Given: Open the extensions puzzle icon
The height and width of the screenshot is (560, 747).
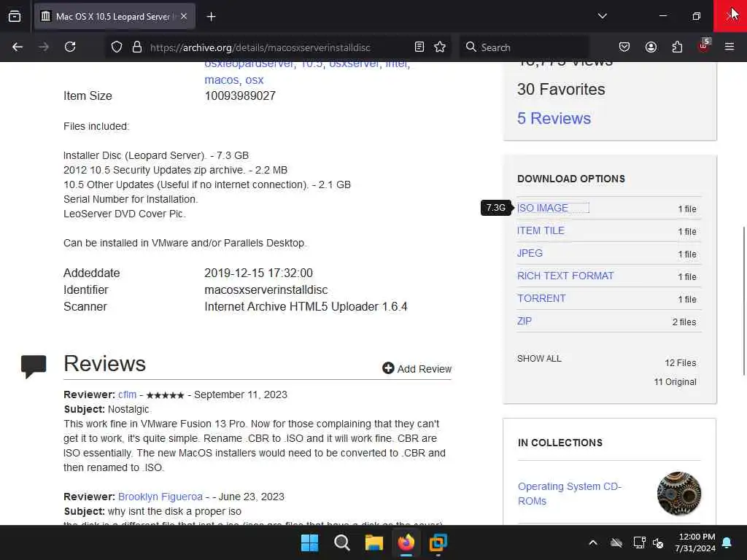Looking at the screenshot, I should pos(677,47).
